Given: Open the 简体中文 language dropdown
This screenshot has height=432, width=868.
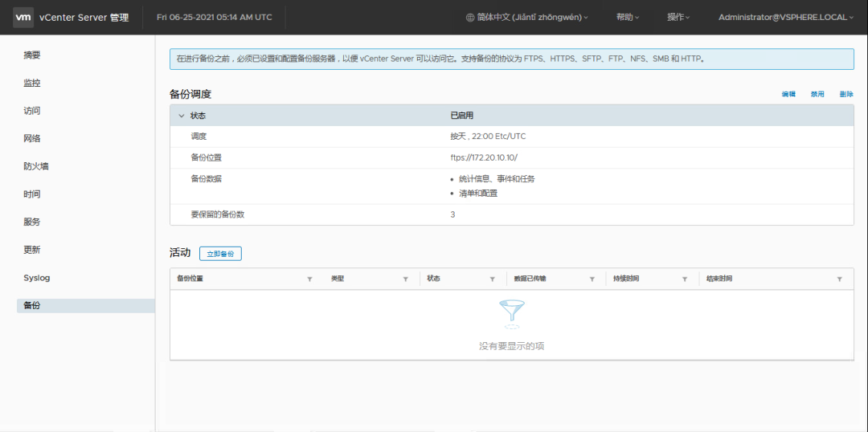Looking at the screenshot, I should [527, 17].
